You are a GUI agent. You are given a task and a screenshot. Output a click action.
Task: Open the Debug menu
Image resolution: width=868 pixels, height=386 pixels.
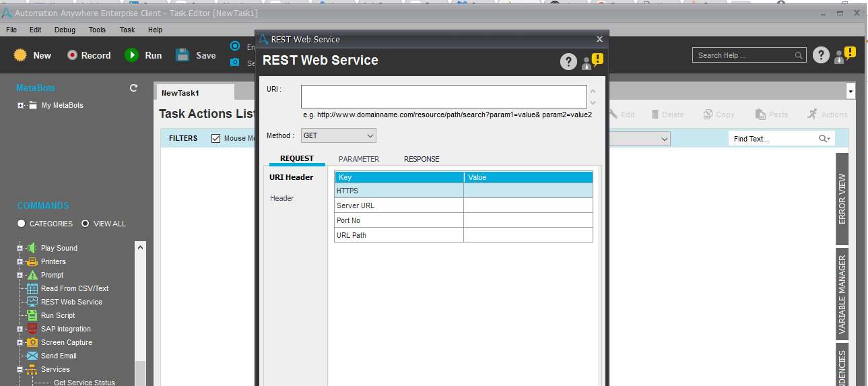65,30
